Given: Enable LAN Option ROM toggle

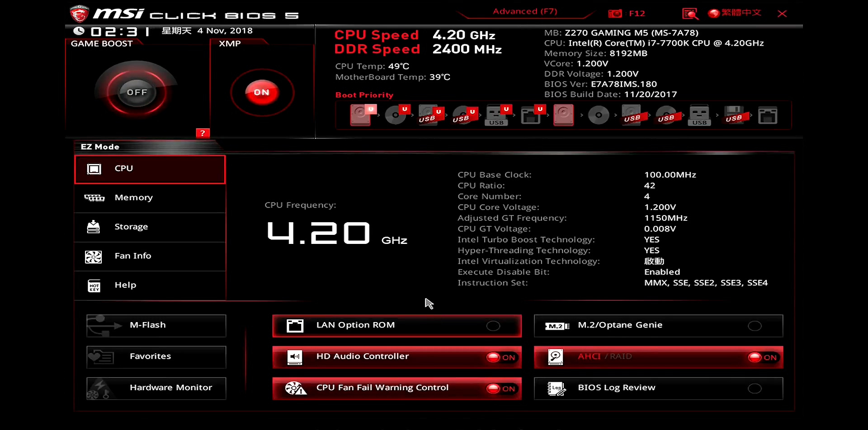Looking at the screenshot, I should pyautogui.click(x=493, y=326).
